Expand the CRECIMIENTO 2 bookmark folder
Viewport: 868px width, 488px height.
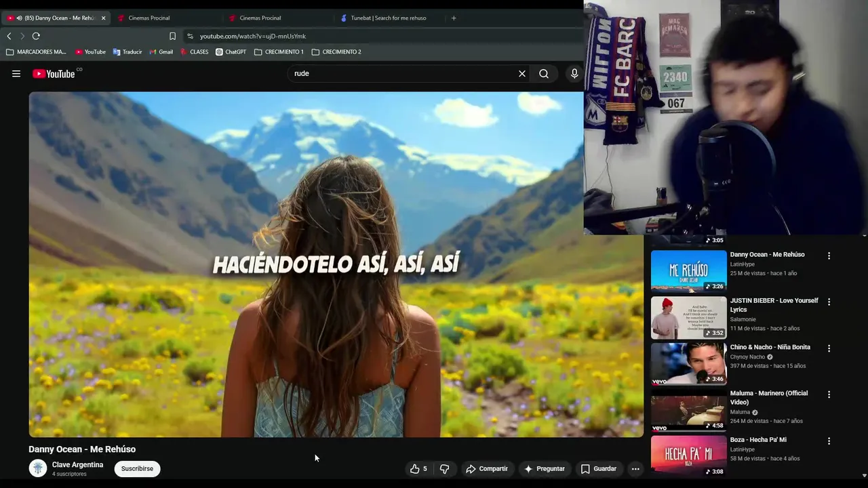(x=336, y=52)
